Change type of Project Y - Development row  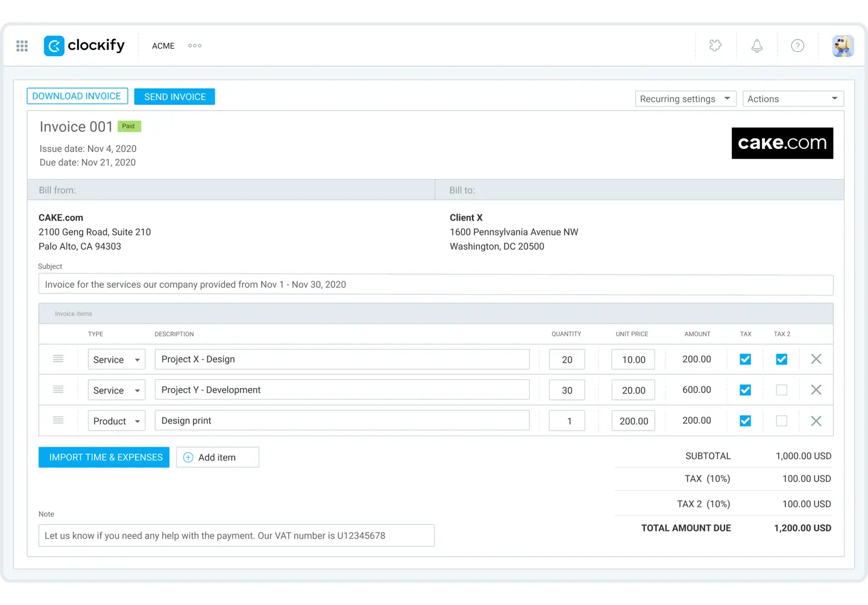pyautogui.click(x=116, y=390)
